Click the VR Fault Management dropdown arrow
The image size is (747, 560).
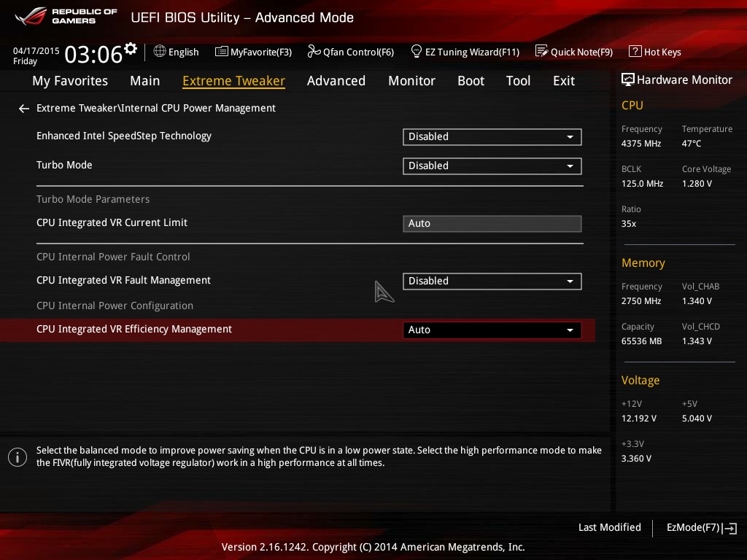[x=570, y=281]
